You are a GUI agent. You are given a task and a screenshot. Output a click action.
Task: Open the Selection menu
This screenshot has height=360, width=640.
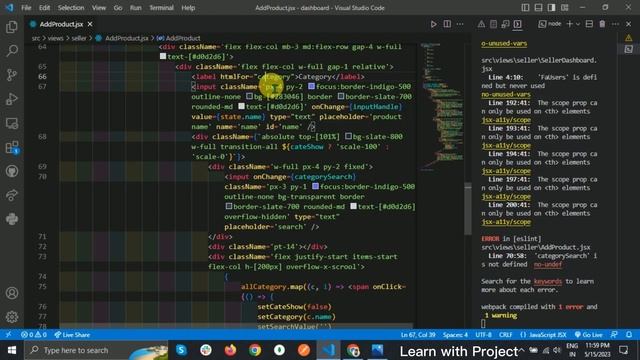click(x=71, y=8)
